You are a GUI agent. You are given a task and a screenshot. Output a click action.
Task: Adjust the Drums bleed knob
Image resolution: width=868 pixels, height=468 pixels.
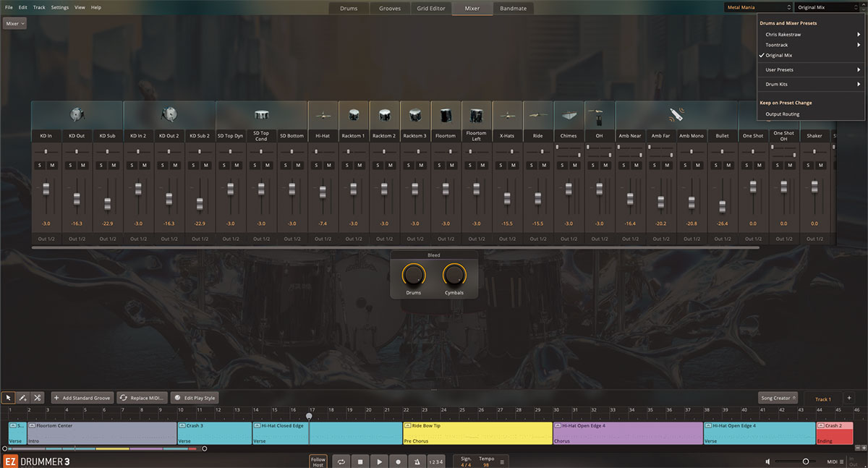click(x=413, y=275)
